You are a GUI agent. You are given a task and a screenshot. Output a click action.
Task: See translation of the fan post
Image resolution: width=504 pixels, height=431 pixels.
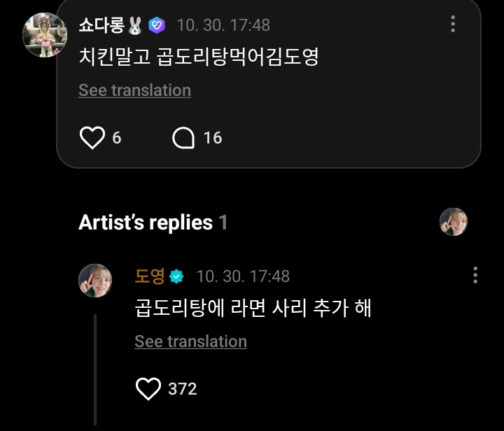(134, 90)
